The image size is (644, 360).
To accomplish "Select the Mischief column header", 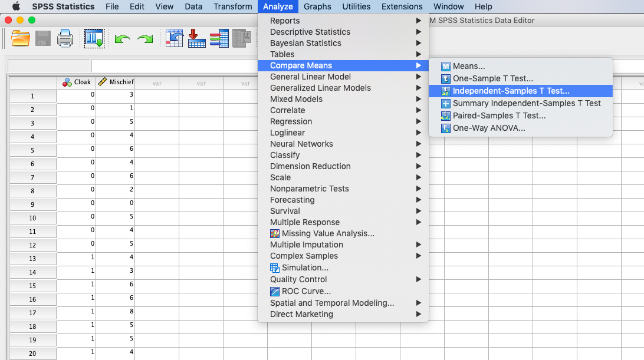I will click(x=116, y=82).
